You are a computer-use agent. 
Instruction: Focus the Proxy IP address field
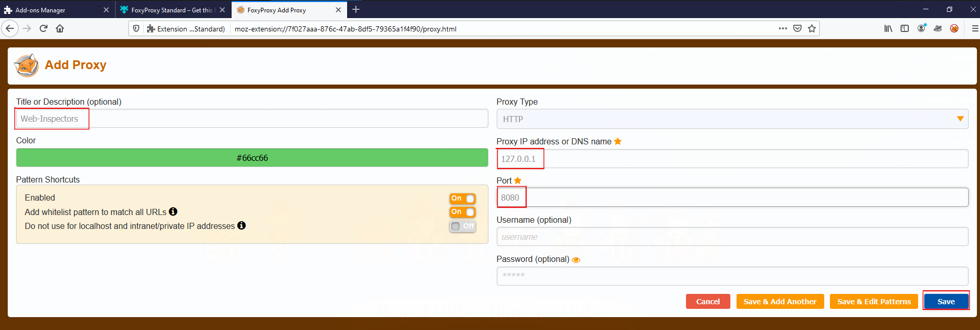click(x=732, y=159)
